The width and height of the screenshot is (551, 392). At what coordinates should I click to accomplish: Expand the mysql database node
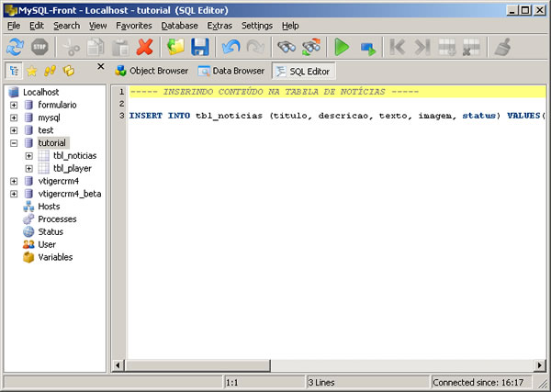tap(14, 118)
